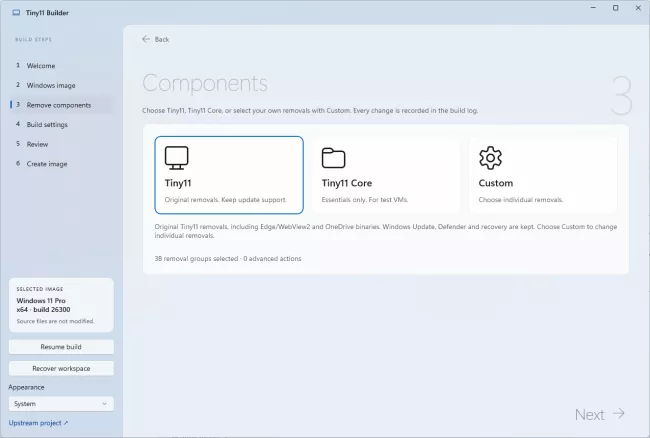Click the Selected image info card
Screen dimensions: 650x438
pyautogui.click(x=61, y=305)
